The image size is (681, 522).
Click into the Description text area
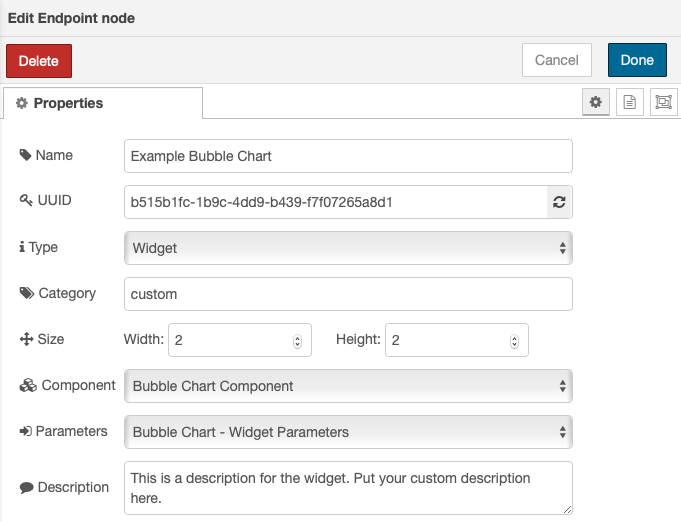[x=348, y=488]
